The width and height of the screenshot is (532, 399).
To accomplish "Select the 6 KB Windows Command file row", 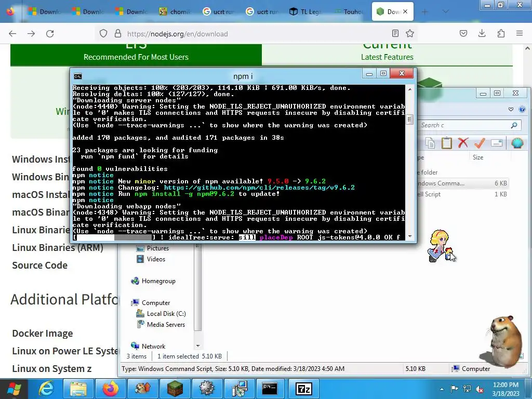I will (463, 183).
